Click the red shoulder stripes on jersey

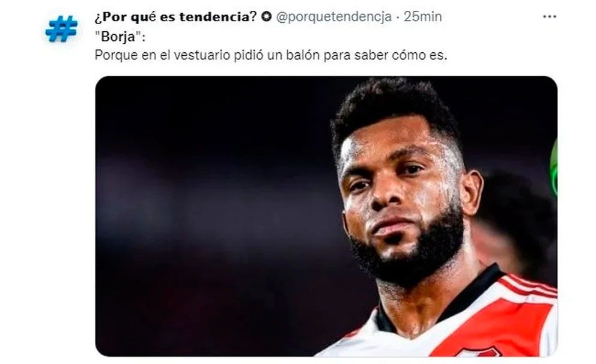(529, 285)
